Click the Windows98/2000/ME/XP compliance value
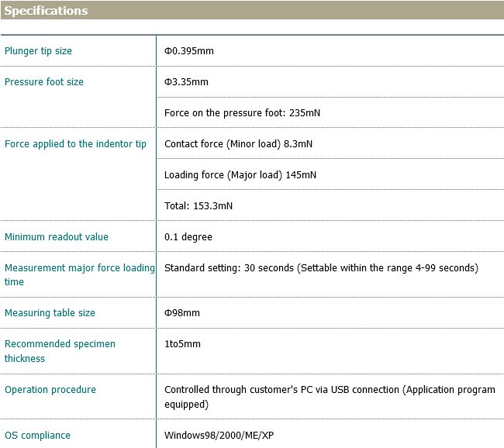The height and width of the screenshot is (448, 504). click(x=219, y=436)
